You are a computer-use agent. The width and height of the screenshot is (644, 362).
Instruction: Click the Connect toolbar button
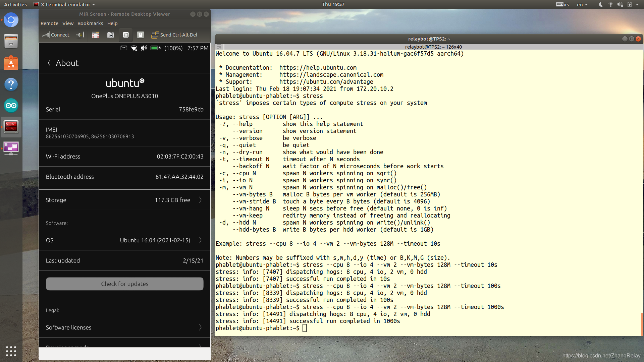[56, 35]
